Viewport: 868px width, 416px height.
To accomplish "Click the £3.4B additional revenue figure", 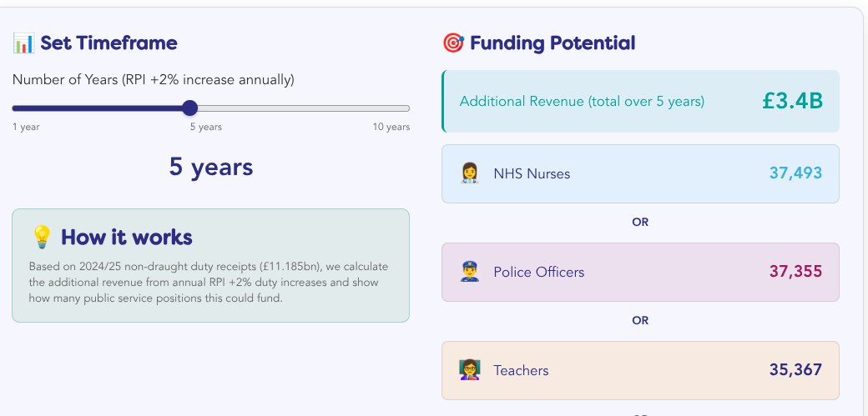I will pos(792,102).
